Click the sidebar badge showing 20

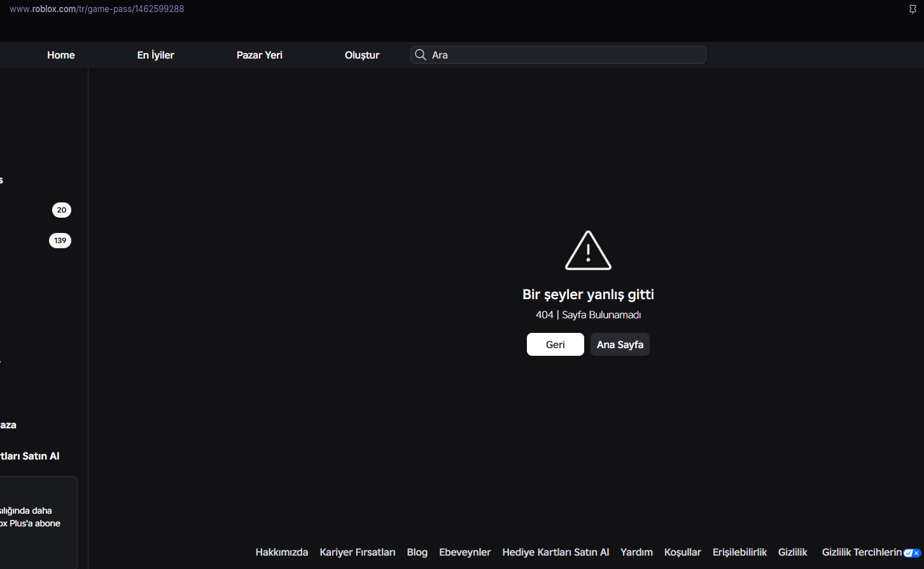(x=62, y=210)
